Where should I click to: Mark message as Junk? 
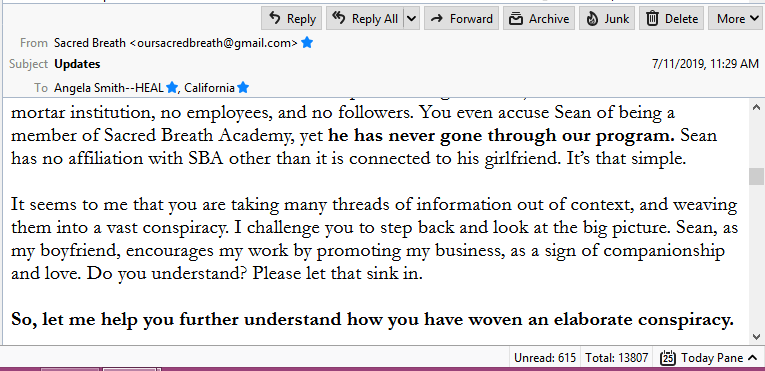607,19
